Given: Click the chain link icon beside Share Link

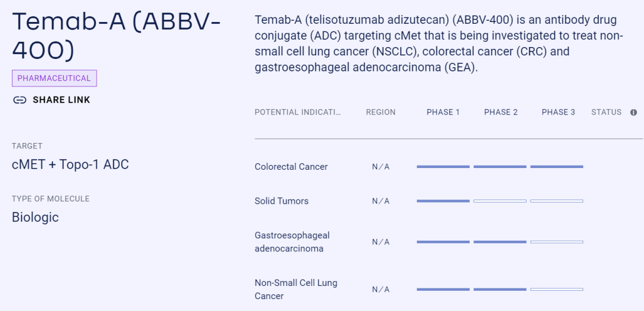Looking at the screenshot, I should 20,100.
